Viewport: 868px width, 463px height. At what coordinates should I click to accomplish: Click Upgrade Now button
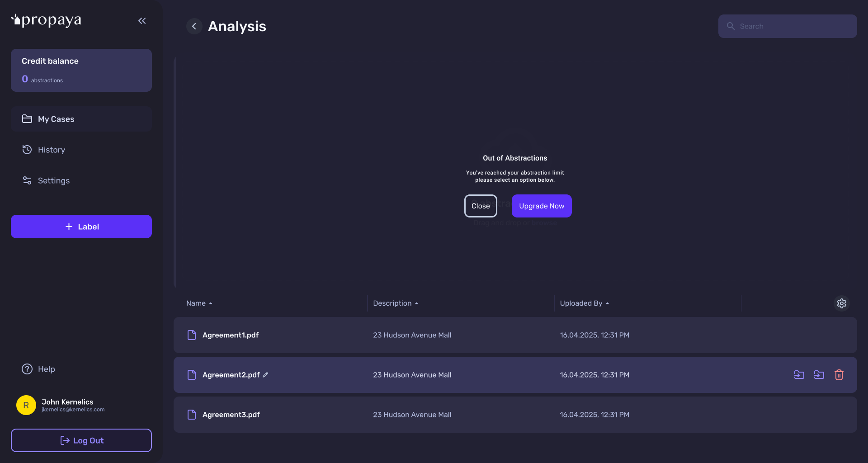(x=542, y=206)
